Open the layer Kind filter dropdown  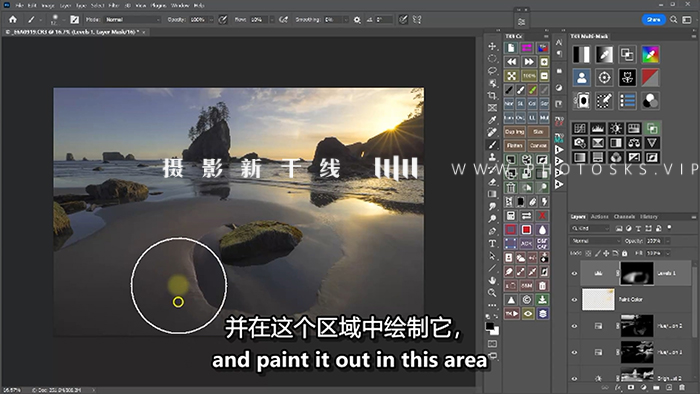pyautogui.click(x=589, y=228)
